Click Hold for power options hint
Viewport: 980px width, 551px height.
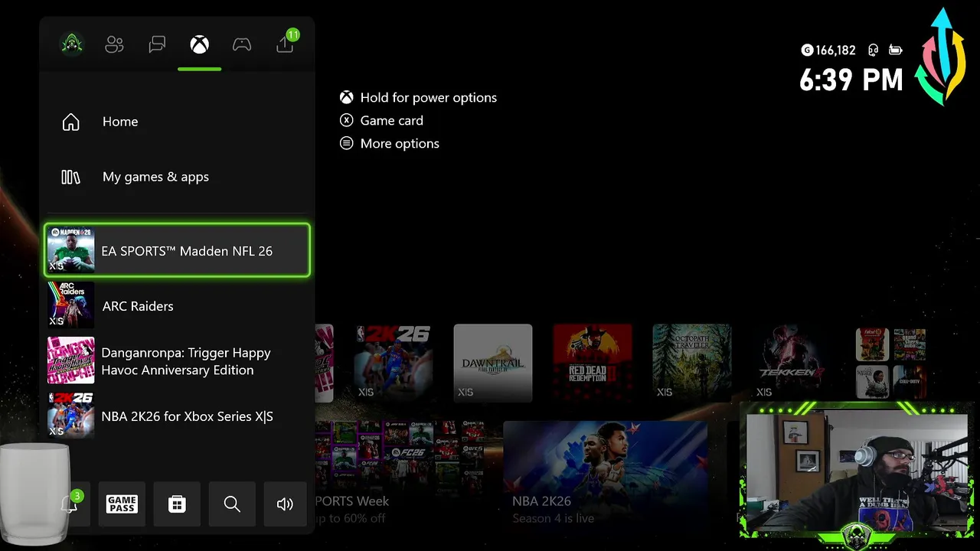point(428,97)
